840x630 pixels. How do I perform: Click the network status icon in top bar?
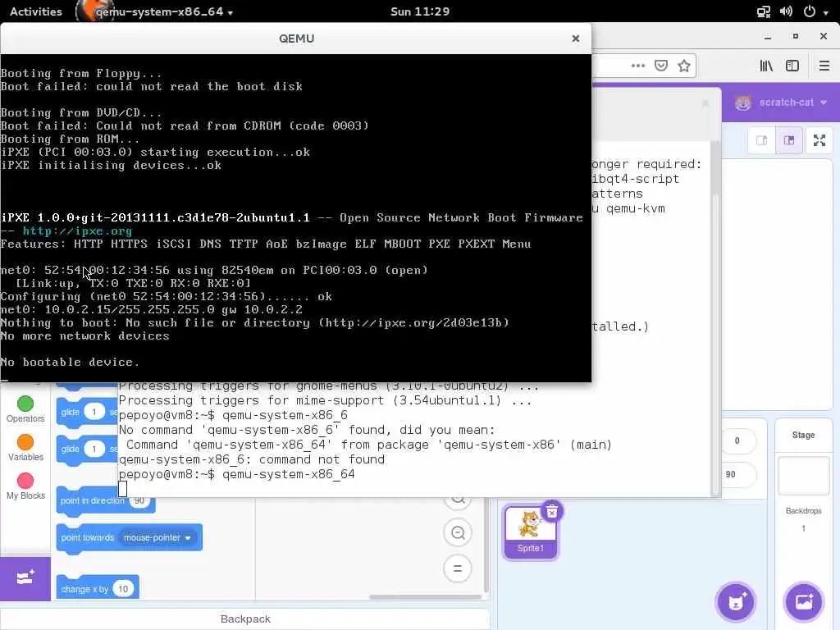click(764, 11)
